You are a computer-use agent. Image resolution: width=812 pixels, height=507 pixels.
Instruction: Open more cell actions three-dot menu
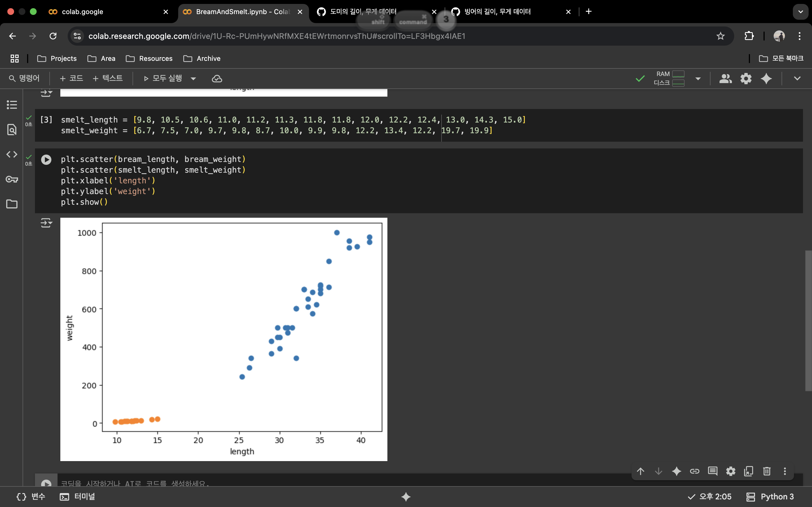[784, 471]
